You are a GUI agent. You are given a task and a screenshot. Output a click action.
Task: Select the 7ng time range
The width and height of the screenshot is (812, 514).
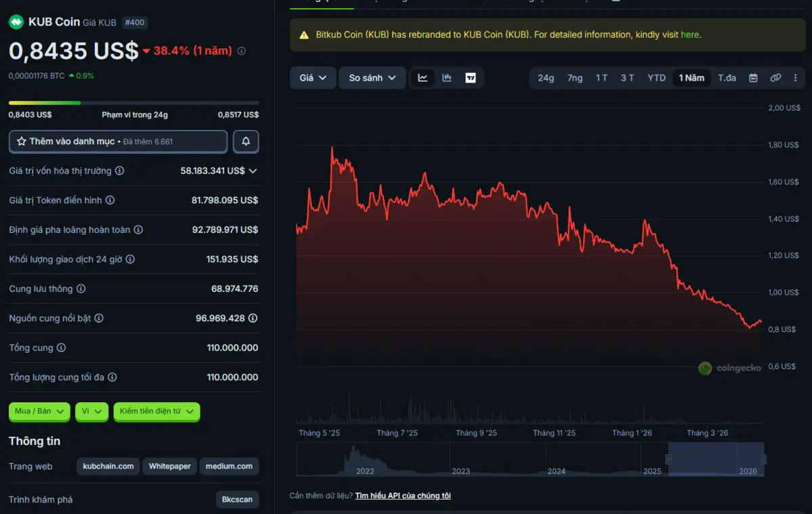tap(575, 78)
